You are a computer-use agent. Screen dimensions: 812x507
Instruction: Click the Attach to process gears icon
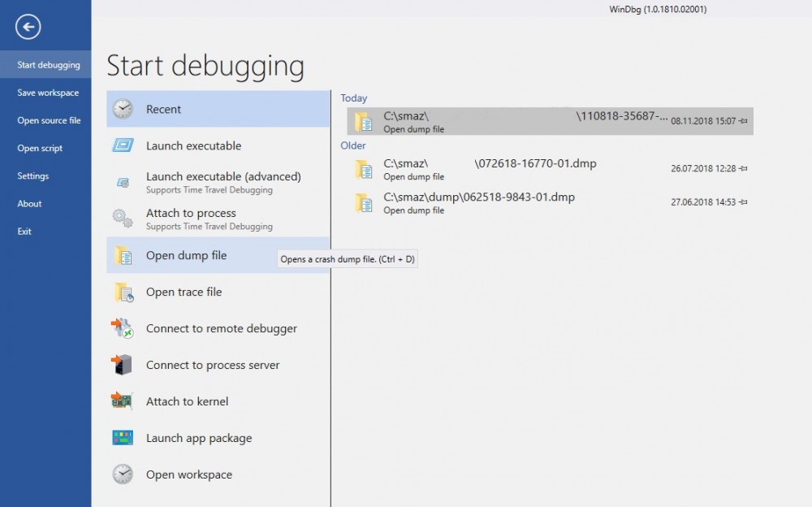click(123, 219)
